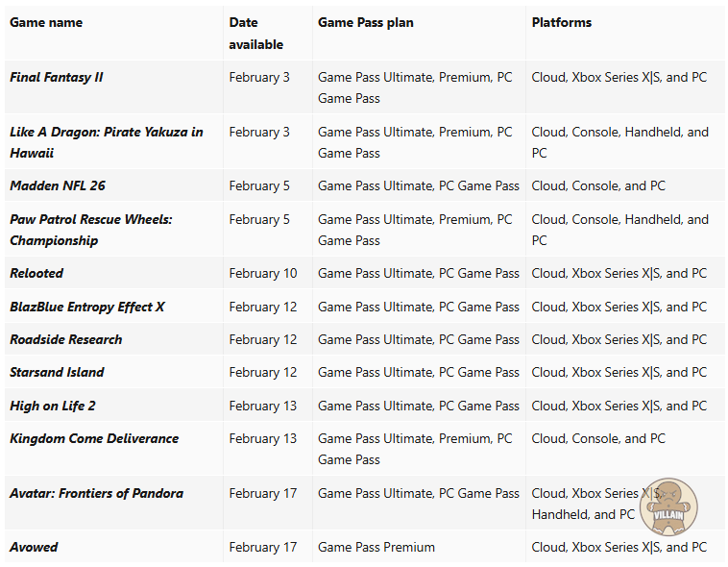Click the February 10 date cell
This screenshot has width=728, height=567.
pyautogui.click(x=262, y=273)
